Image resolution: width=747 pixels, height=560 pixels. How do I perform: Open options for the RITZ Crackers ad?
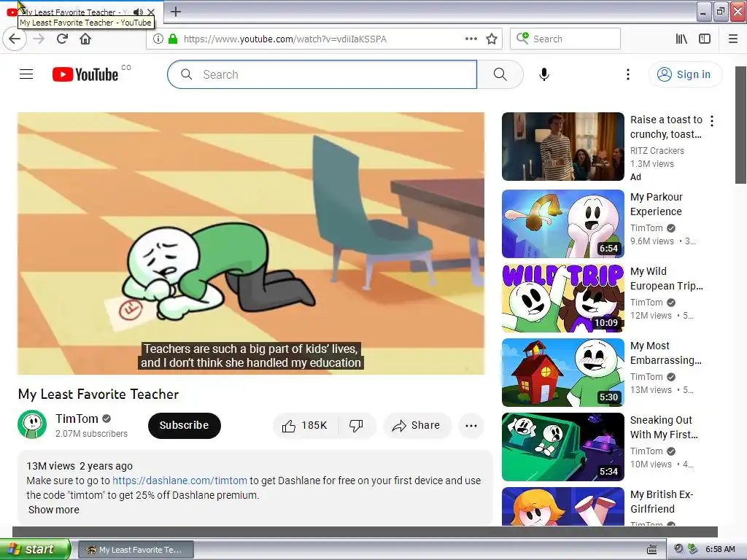[x=712, y=121]
